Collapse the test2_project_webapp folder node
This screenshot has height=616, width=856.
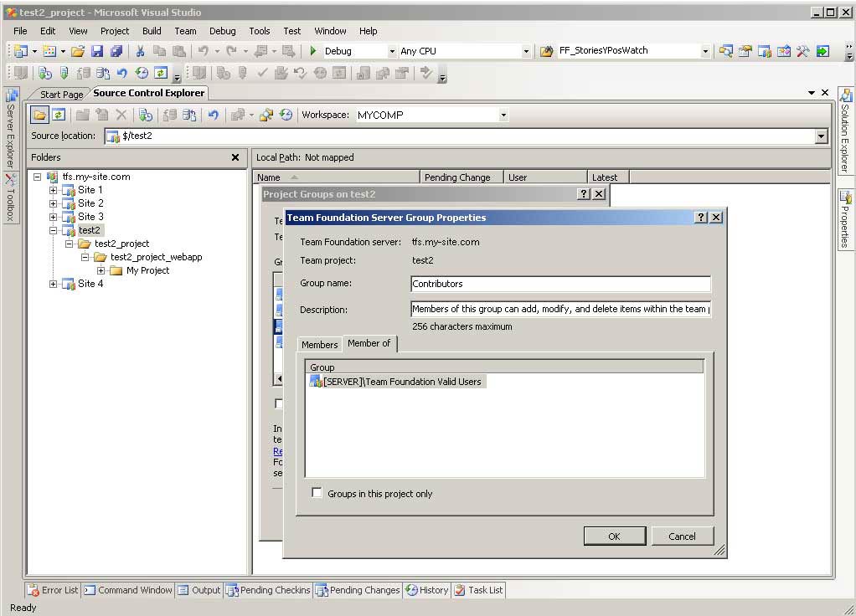pyautogui.click(x=85, y=257)
